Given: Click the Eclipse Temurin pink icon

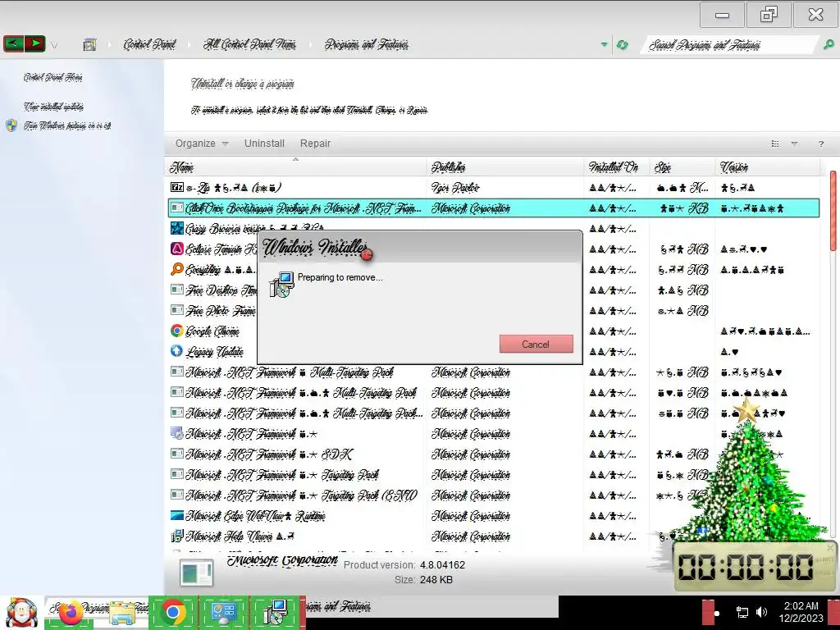Looking at the screenshot, I should (177, 249).
